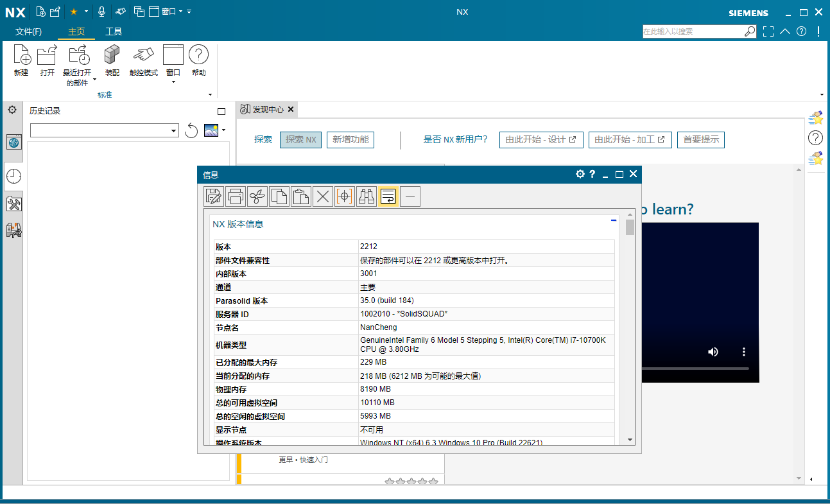The height and width of the screenshot is (504, 830).
Task: Toggle word wrap icon in 信息 toolbar
Action: [388, 196]
